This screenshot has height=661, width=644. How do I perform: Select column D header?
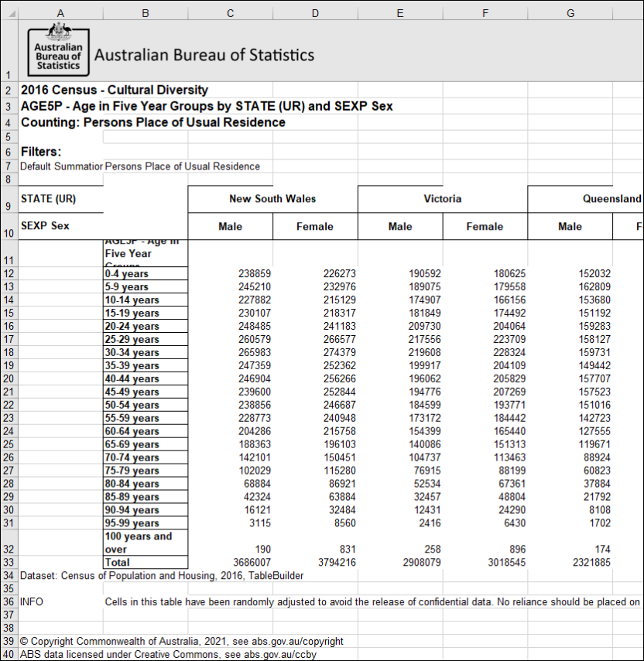pyautogui.click(x=315, y=13)
